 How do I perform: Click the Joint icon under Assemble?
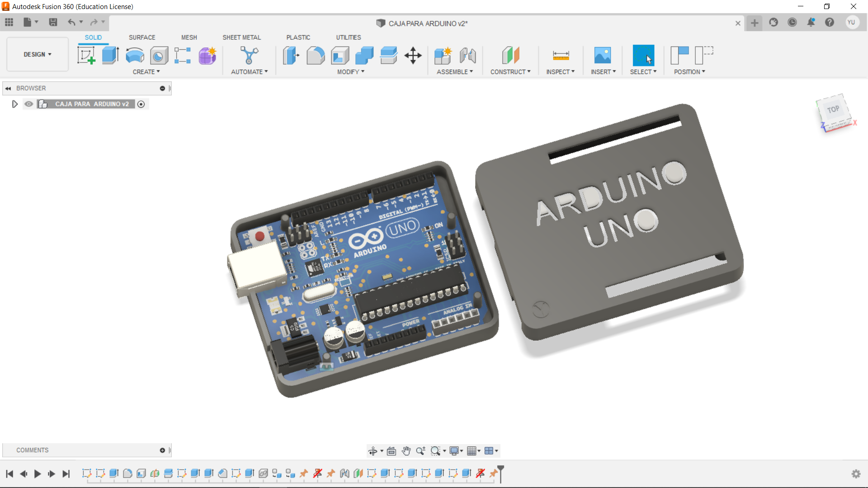pyautogui.click(x=468, y=55)
